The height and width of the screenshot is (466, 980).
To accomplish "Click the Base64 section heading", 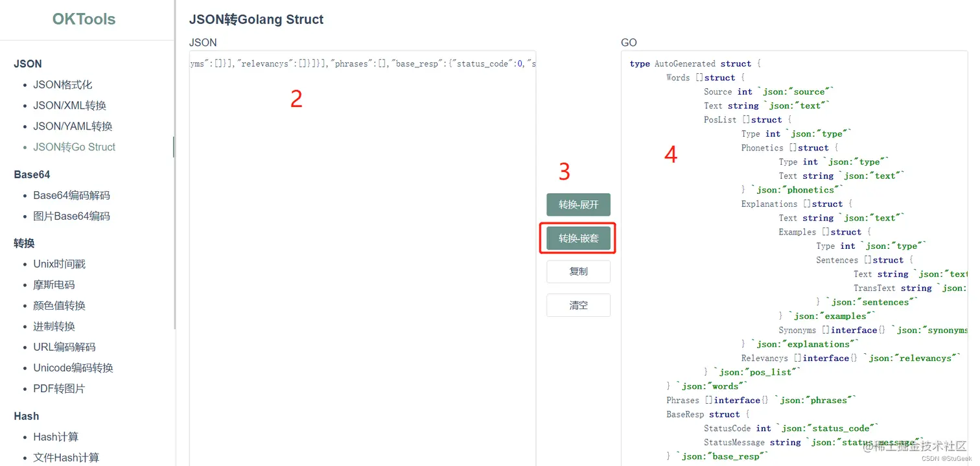I will 32,175.
